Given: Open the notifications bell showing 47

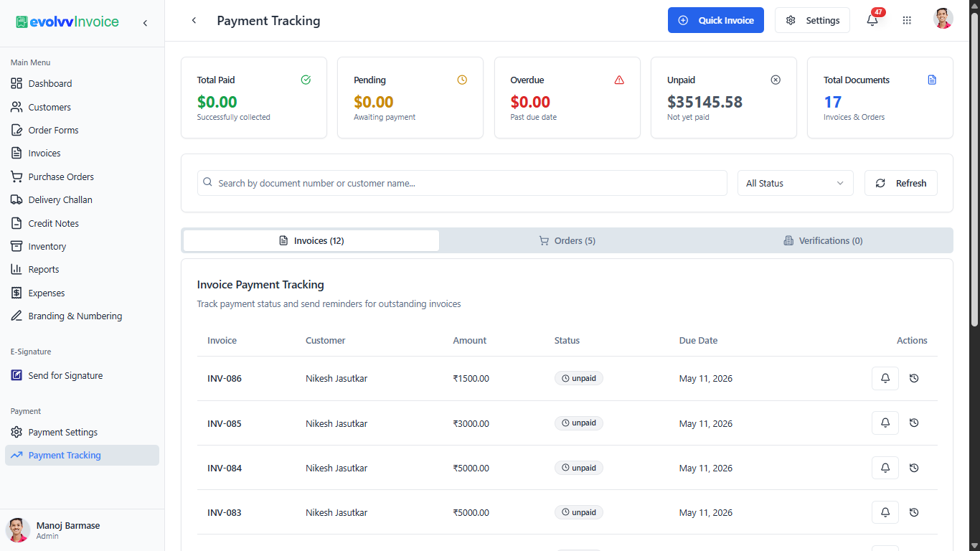Looking at the screenshot, I should tap(873, 19).
